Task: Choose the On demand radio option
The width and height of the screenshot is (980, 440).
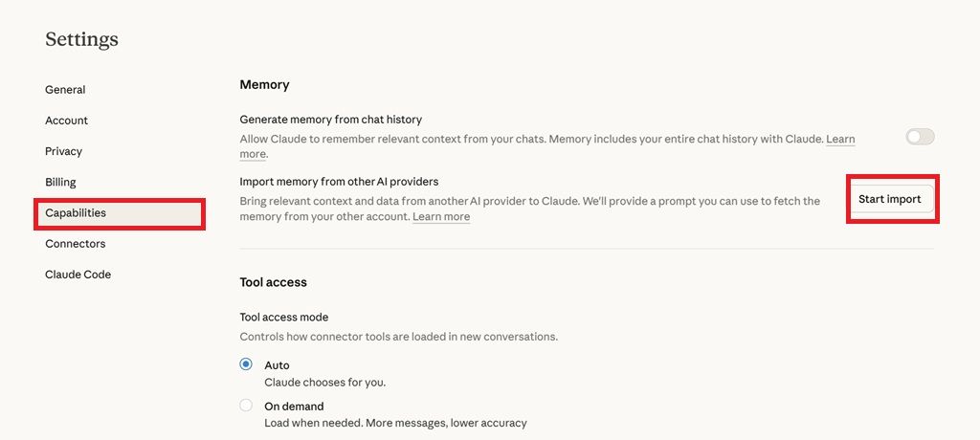Action: (246, 406)
